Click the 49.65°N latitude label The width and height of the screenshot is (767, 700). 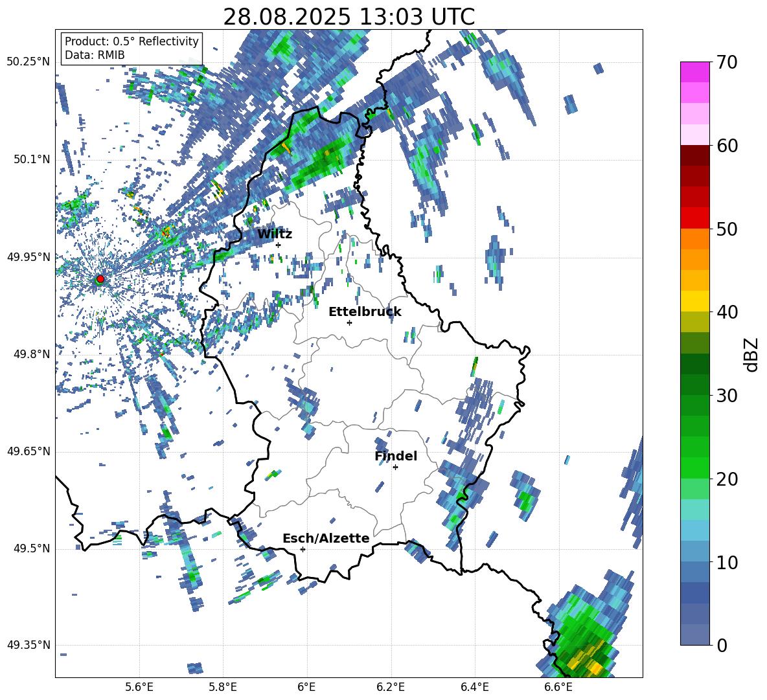tap(29, 451)
